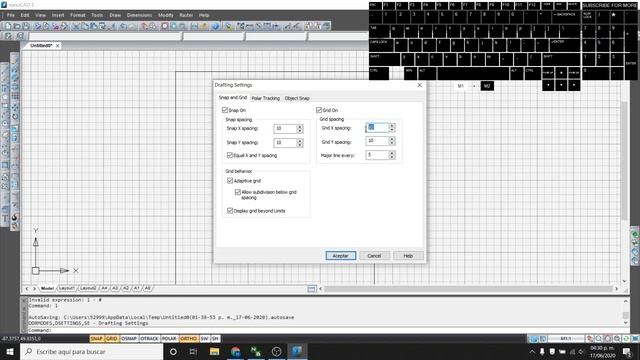
Task: Click the New document icon in toolbar
Action: pos(8,26)
